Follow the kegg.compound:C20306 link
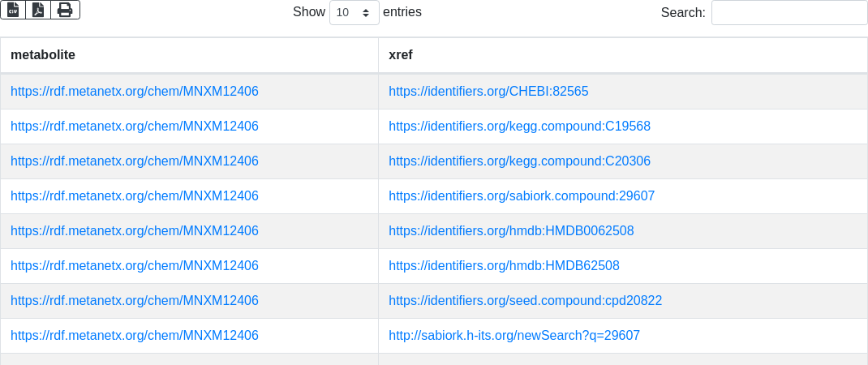 (x=519, y=161)
